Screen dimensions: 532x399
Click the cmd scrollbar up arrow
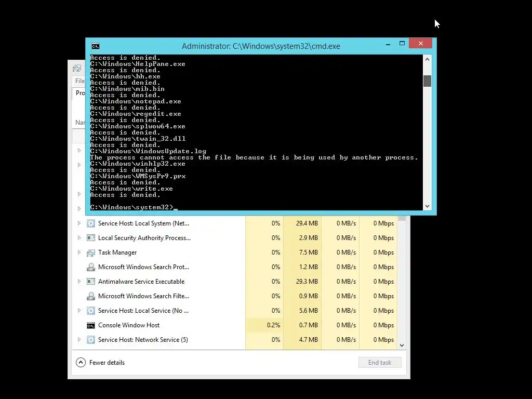(427, 59)
